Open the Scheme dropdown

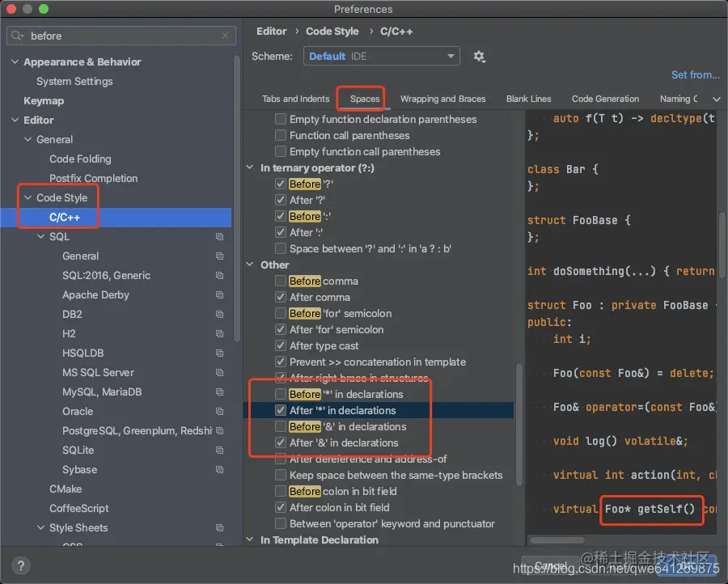(382, 56)
